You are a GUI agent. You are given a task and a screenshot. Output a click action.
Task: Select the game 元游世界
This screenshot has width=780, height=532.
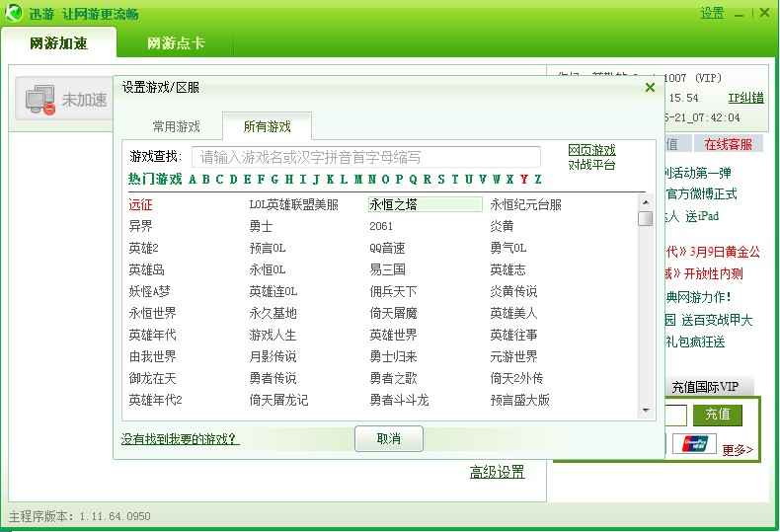click(513, 356)
